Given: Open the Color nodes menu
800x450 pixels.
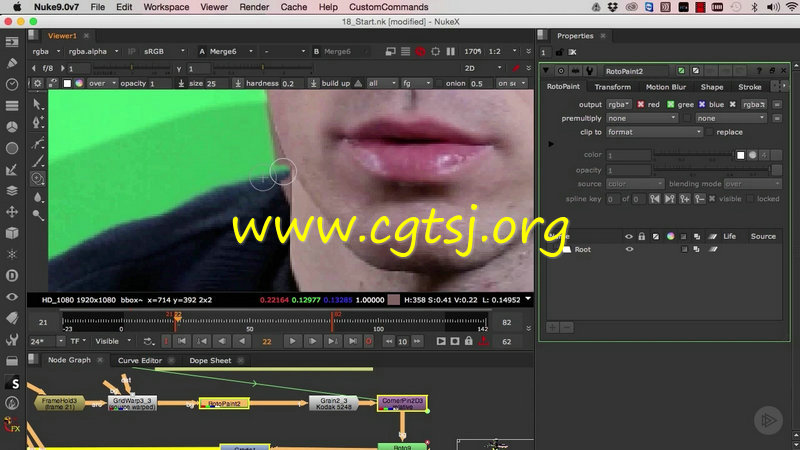Looking at the screenshot, I should [x=12, y=127].
